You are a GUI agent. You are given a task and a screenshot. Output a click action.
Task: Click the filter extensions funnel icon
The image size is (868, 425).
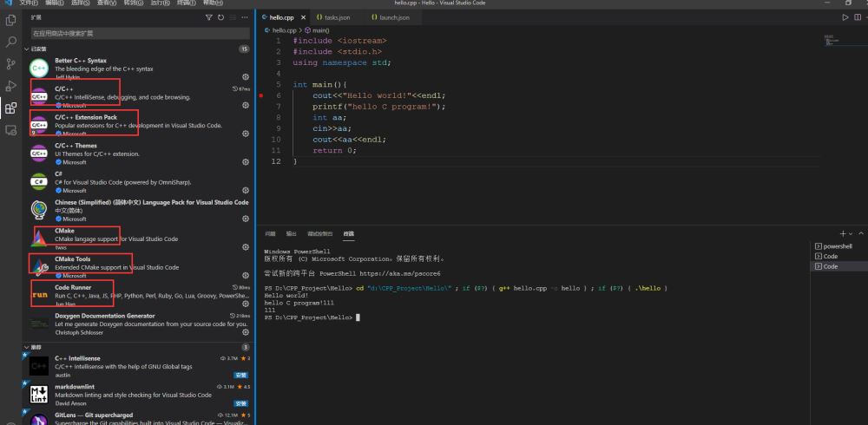click(208, 17)
